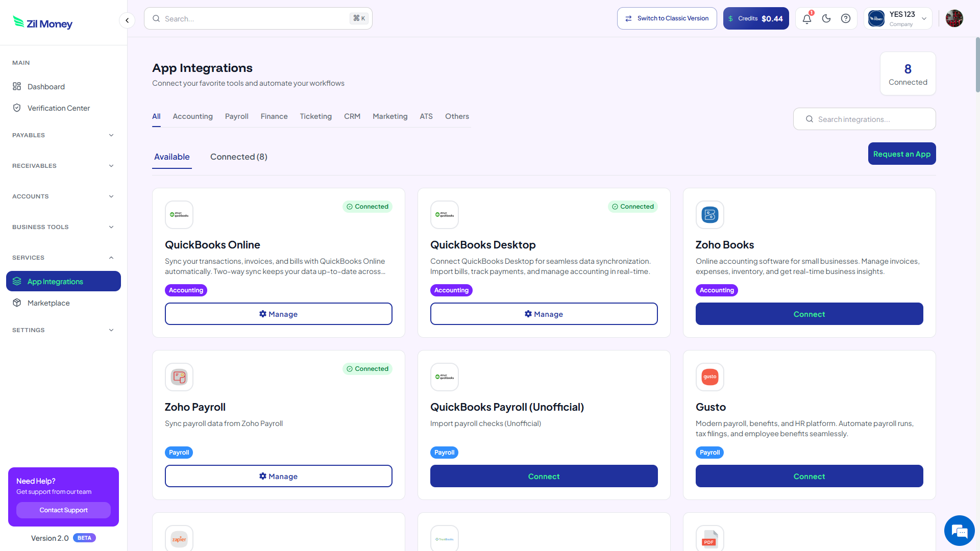
Task: Open Dashboard in the sidebar
Action: click(x=63, y=86)
